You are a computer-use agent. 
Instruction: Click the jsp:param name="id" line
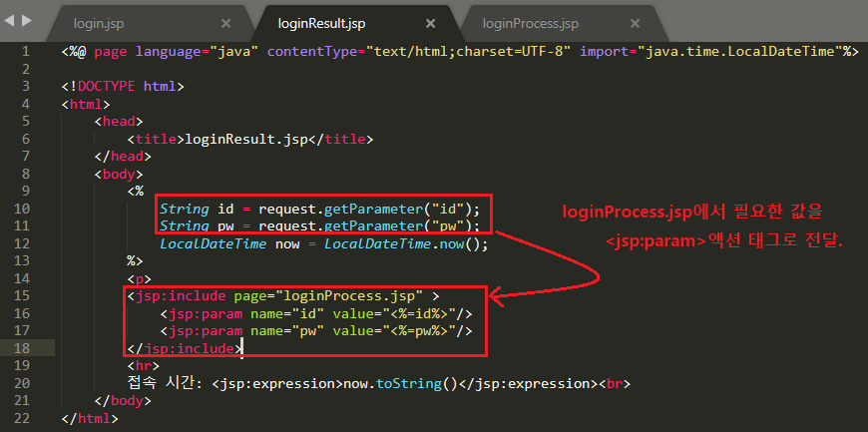click(315, 313)
